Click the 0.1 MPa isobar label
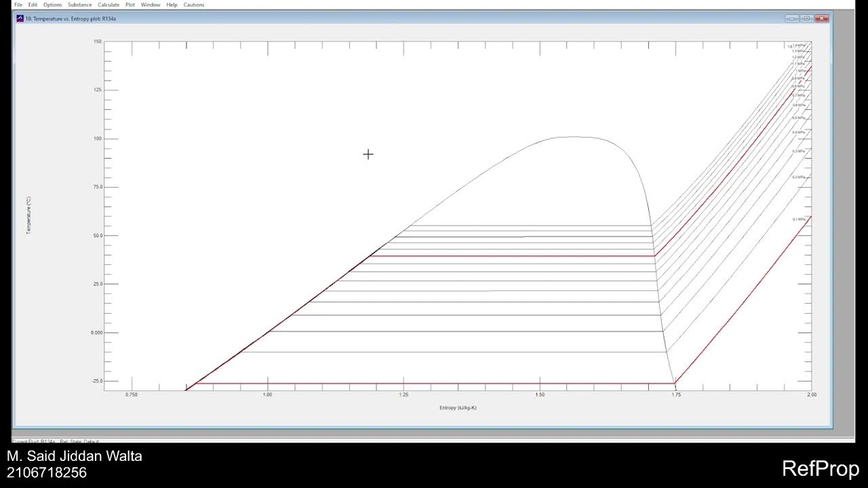Screen dimensions: 868x488 click(799, 220)
